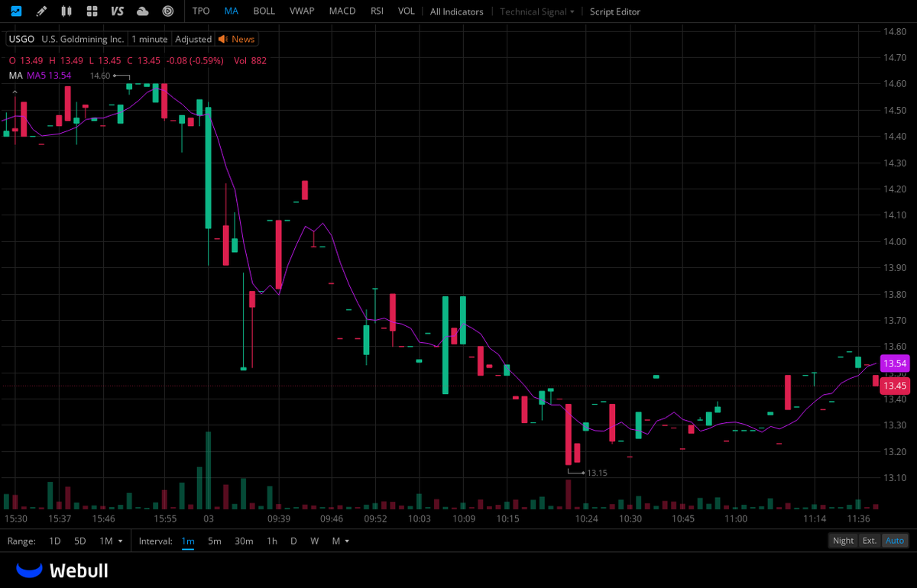Click the circular replay icon
Viewport: 917px width, 588px height.
pos(167,11)
